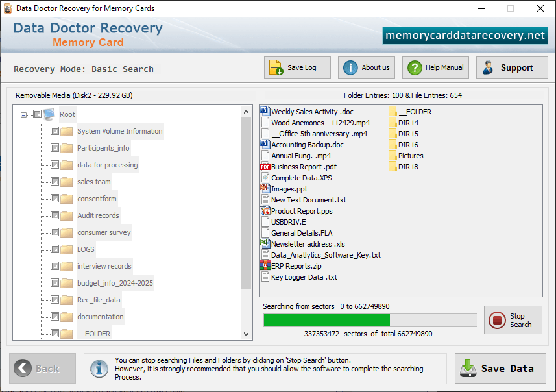
Task: Open the Help Manual
Action: [x=435, y=67]
